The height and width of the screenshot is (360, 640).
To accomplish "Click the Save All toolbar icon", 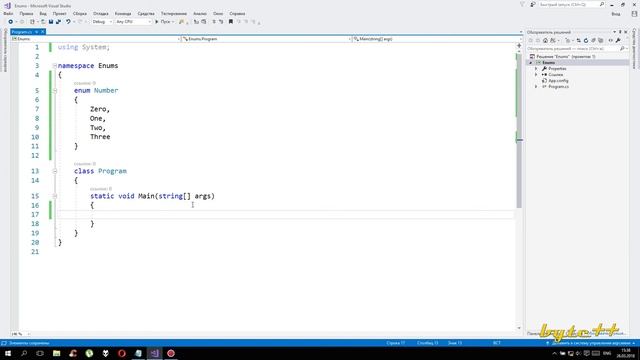I will click(x=58, y=22).
